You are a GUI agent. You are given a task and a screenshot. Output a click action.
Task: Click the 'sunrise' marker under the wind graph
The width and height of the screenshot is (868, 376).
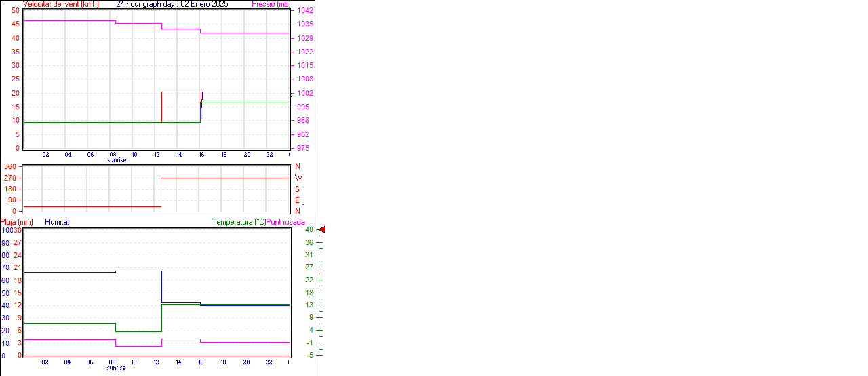click(x=117, y=160)
